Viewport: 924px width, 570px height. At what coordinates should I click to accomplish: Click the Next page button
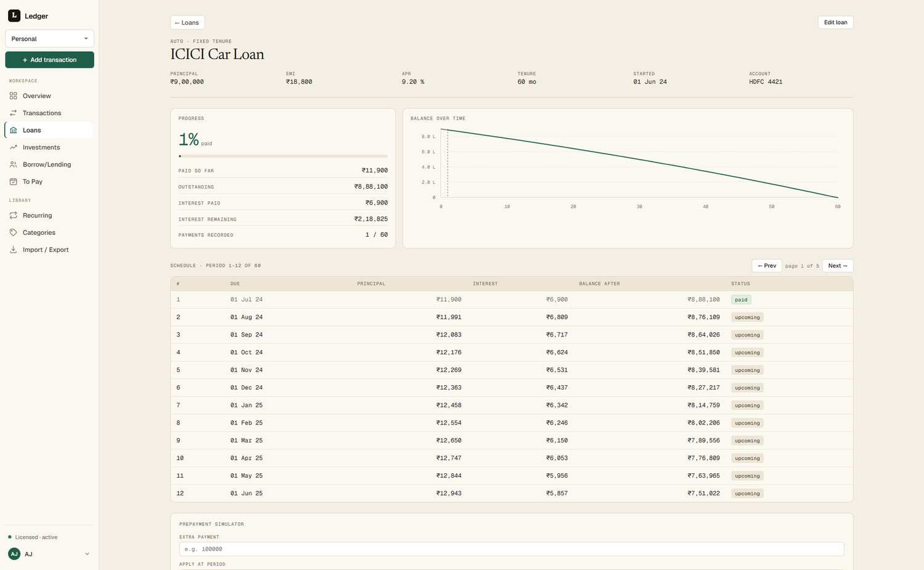pyautogui.click(x=837, y=266)
